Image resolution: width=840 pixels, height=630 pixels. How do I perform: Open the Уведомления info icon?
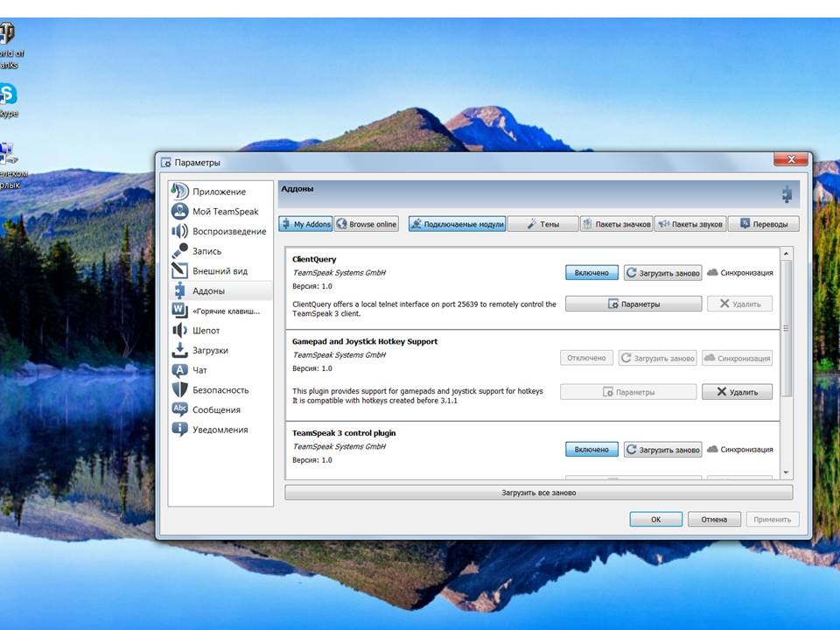tap(179, 429)
